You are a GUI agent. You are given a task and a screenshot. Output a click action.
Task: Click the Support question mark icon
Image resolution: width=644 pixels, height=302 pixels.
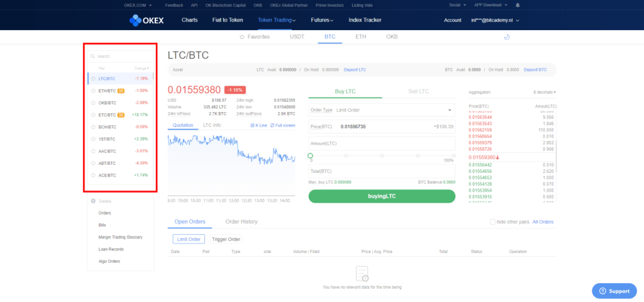602,291
